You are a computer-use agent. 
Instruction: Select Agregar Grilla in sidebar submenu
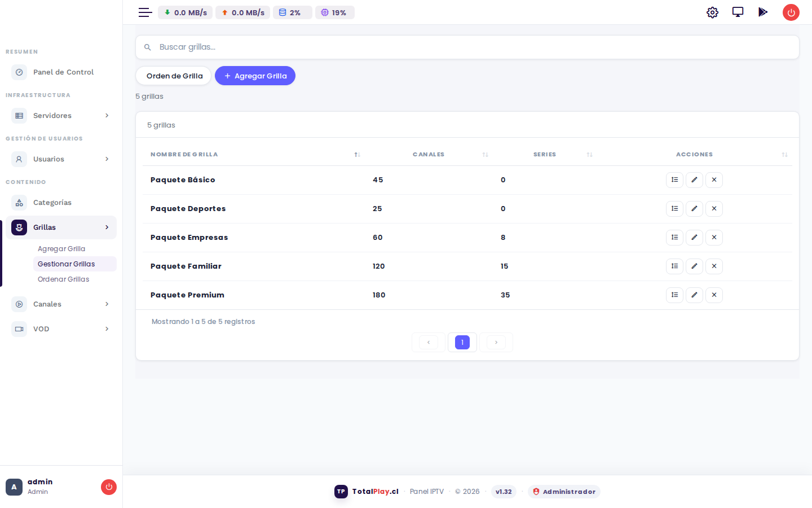point(61,249)
